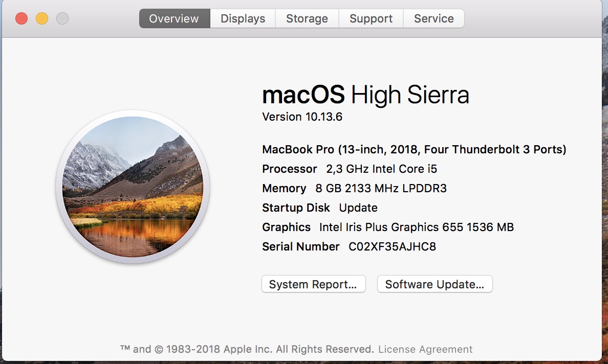Viewport: 608px width, 364px height.
Task: Open the Storage tab
Action: (x=307, y=18)
